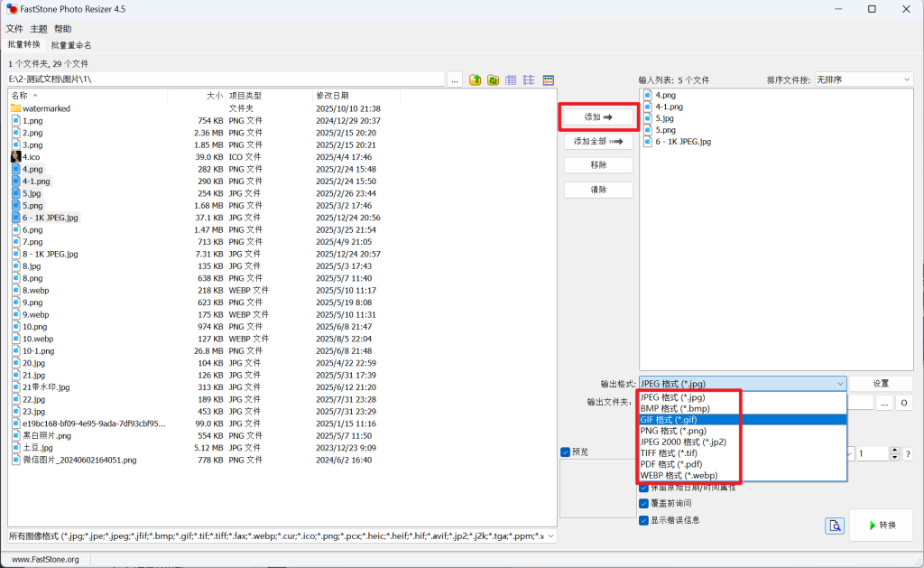
Task: Open output format 设置 button
Action: [881, 384]
